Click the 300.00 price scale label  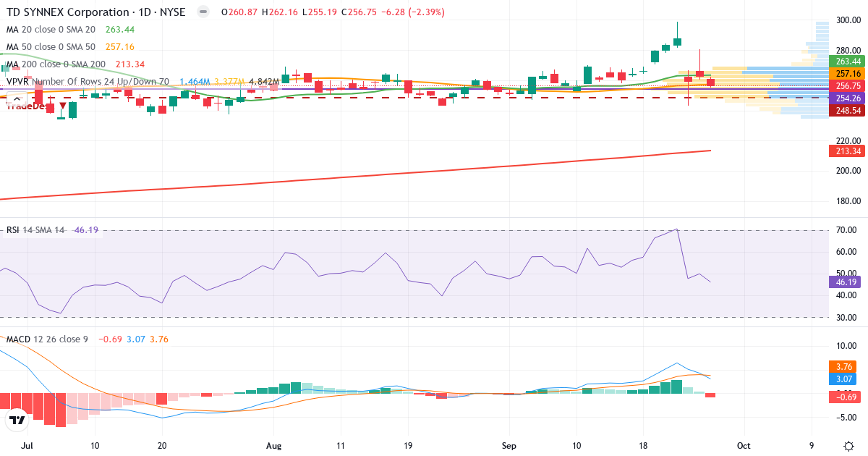pyautogui.click(x=847, y=20)
